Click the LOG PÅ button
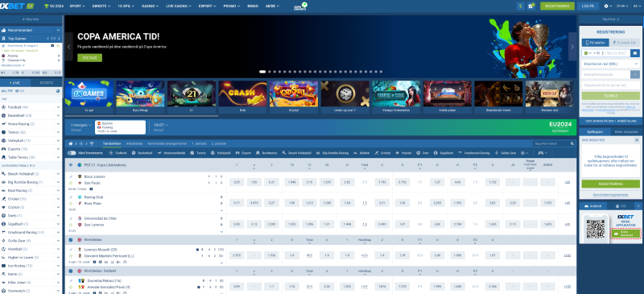 point(588,6)
